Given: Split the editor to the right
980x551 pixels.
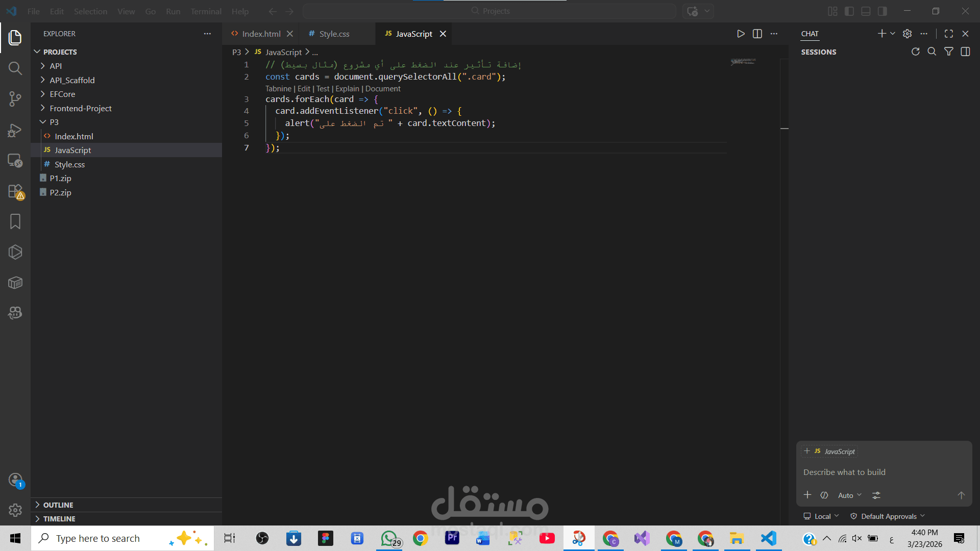Looking at the screenshot, I should pos(757,34).
